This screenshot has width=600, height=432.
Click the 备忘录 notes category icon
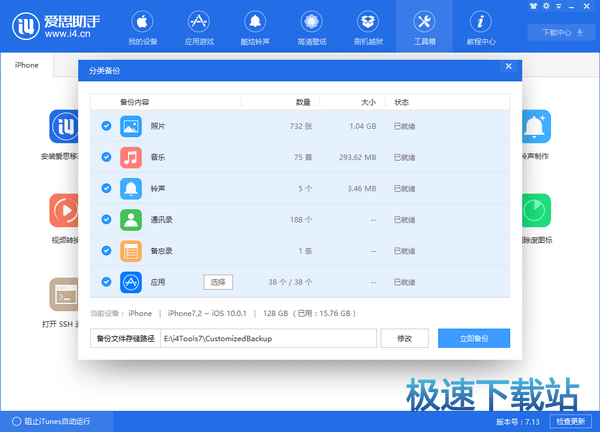[x=131, y=251]
